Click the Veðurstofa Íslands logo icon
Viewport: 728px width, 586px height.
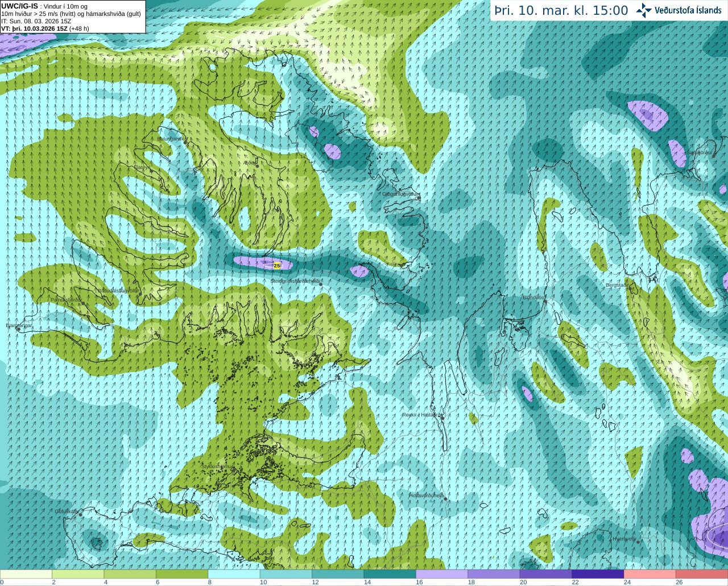point(643,10)
